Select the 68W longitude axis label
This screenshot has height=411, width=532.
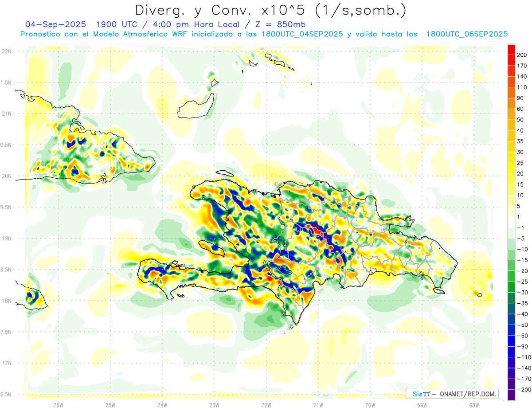coord(473,404)
